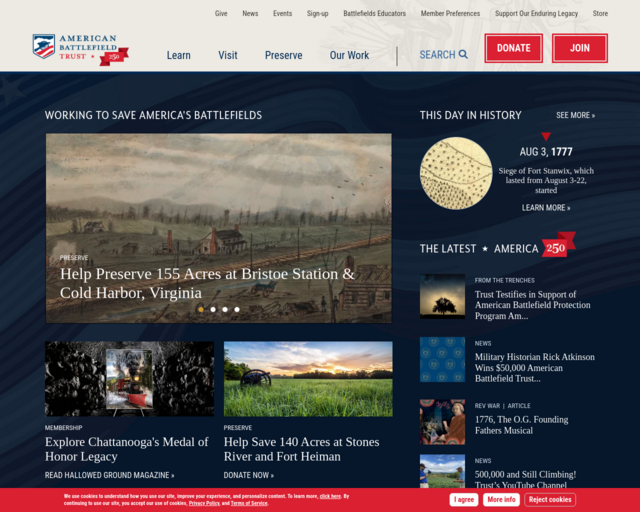Screen dimensions: 640x512
Task: Open the Our Work menu
Action: (x=349, y=55)
